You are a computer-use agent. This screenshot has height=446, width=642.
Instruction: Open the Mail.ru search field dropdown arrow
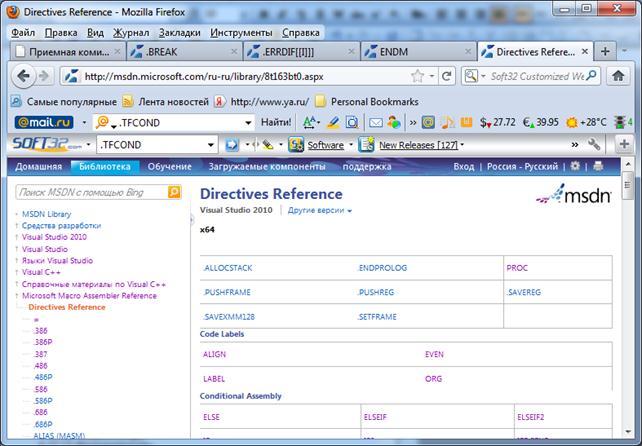click(248, 123)
